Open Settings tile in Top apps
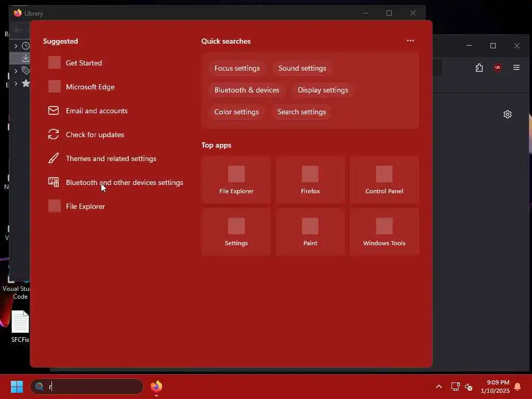 [x=236, y=232]
